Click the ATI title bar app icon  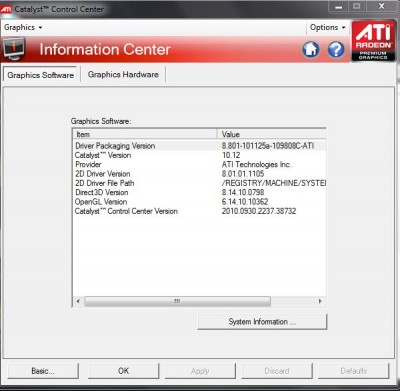click(x=6, y=9)
